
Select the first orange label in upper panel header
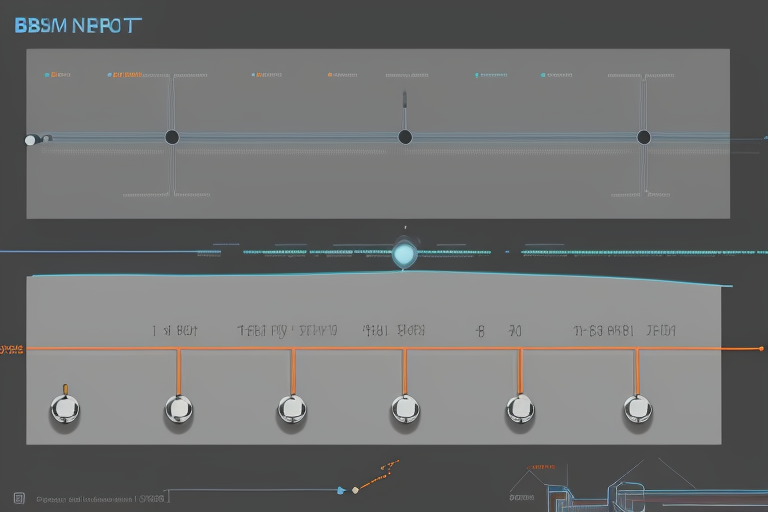pyautogui.click(x=126, y=75)
